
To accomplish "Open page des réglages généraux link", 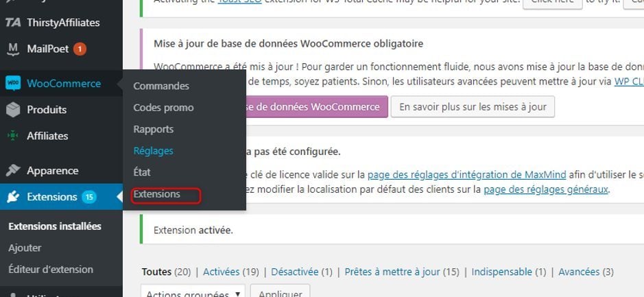I will tap(546, 190).
